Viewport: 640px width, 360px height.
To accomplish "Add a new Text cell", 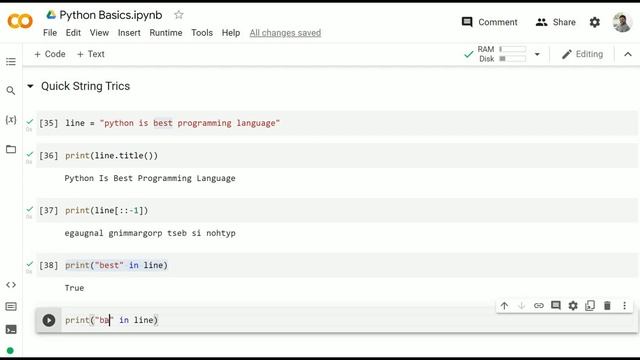I will tap(91, 54).
